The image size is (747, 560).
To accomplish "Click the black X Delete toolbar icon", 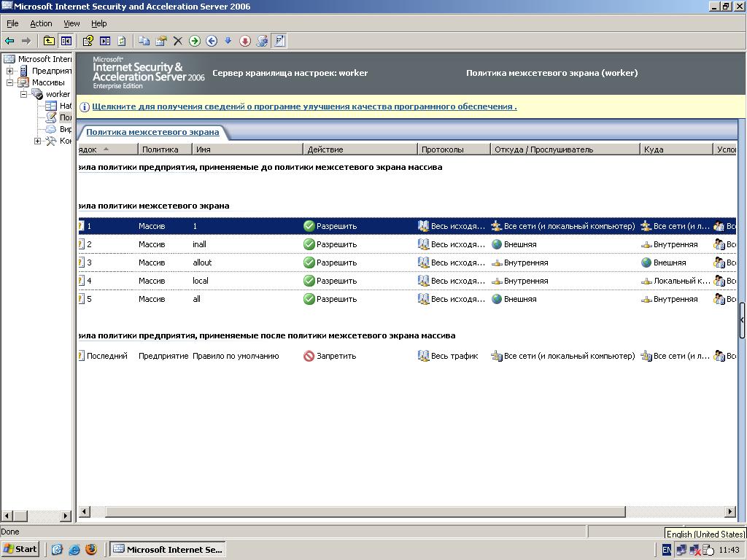I will [x=178, y=41].
